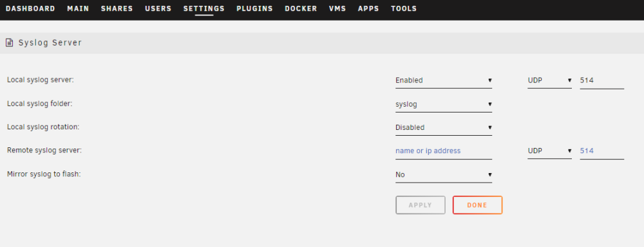644x247 pixels.
Task: Open the Tools tab
Action: 404,8
